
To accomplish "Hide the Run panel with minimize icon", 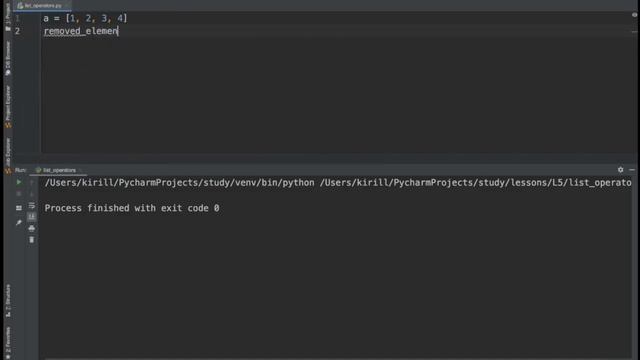I will pos(632,170).
